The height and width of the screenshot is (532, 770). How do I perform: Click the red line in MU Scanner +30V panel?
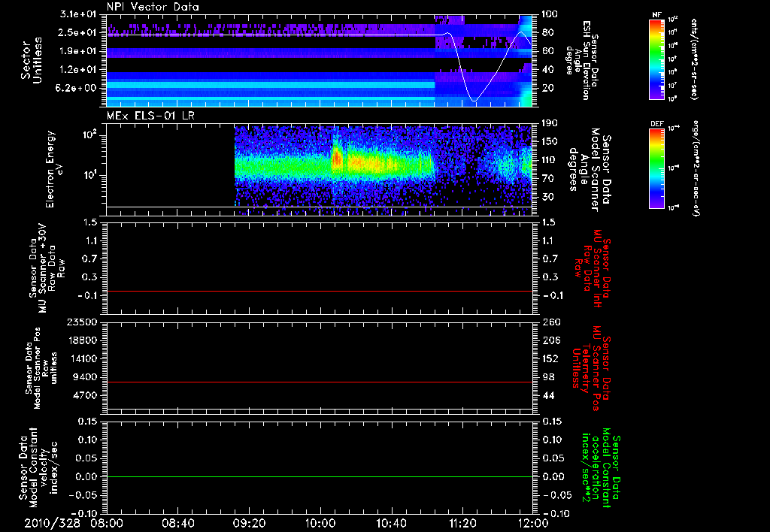320,291
